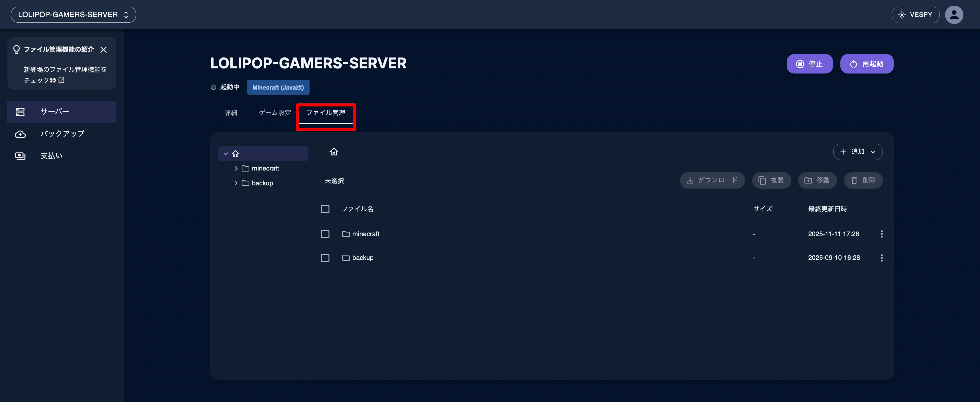This screenshot has width=980, height=402.
Task: Switch to the ゲーム設定 tab
Action: [x=274, y=113]
